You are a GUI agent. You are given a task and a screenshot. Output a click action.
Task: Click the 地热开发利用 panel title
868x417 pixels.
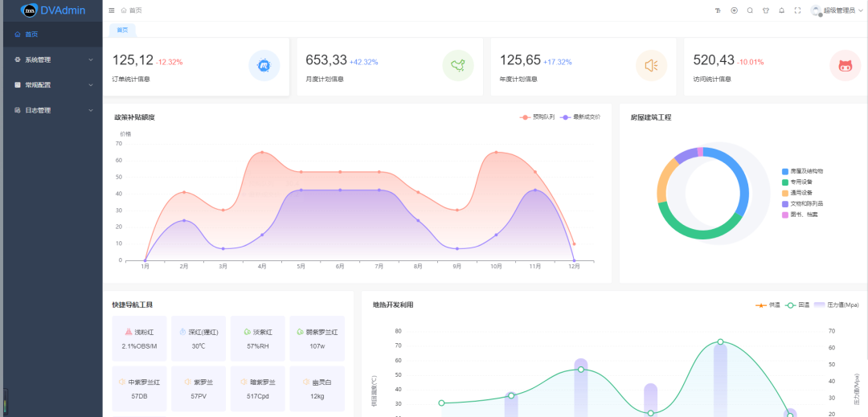[393, 305]
